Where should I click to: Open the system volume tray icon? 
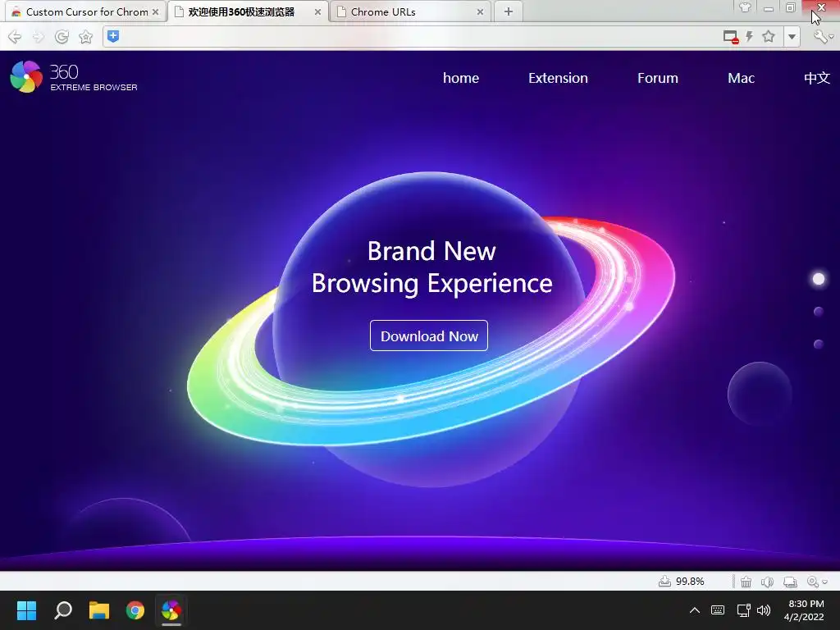pyautogui.click(x=764, y=610)
